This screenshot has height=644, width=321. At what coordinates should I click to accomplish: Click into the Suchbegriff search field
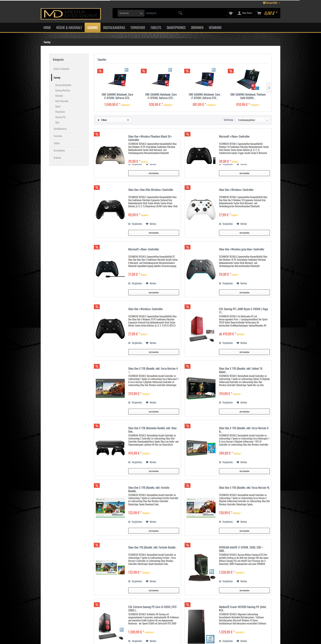[160, 13]
